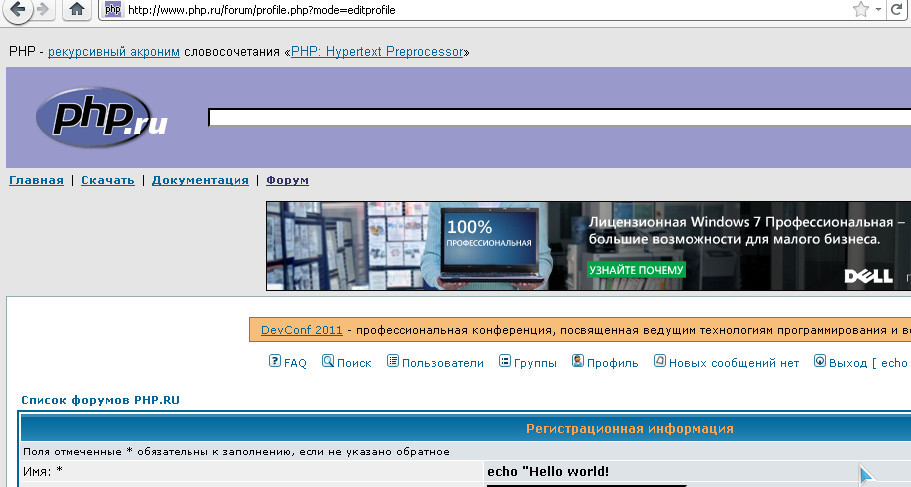Reload the page with the refresh icon
Image resolution: width=911 pixels, height=487 pixels.
click(897, 9)
